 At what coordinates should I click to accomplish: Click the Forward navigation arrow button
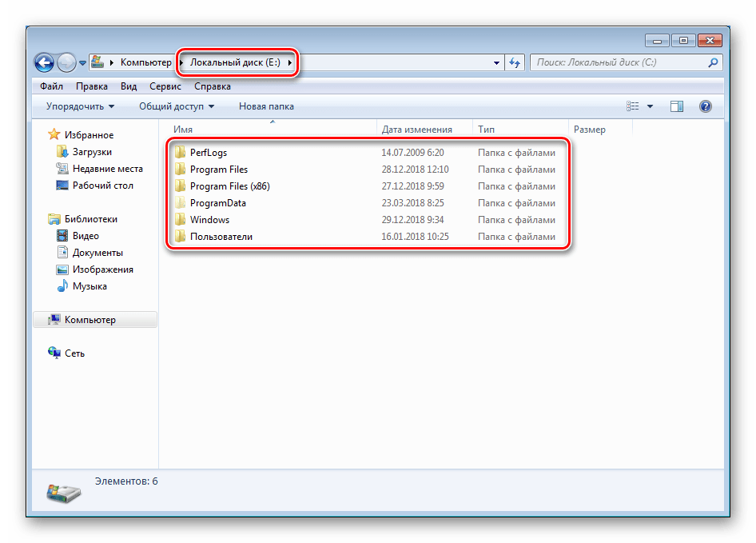coord(67,62)
